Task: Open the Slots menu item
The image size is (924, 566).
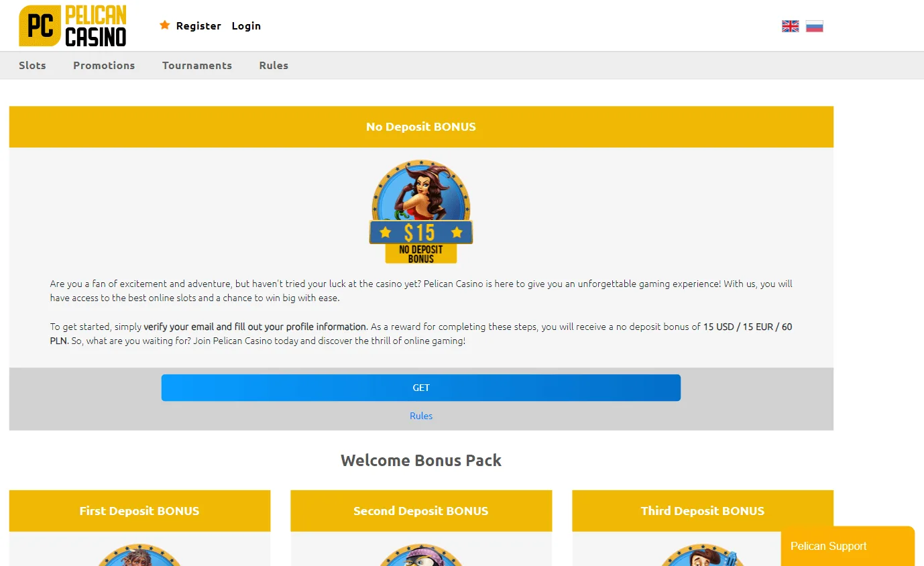Action: pos(32,65)
